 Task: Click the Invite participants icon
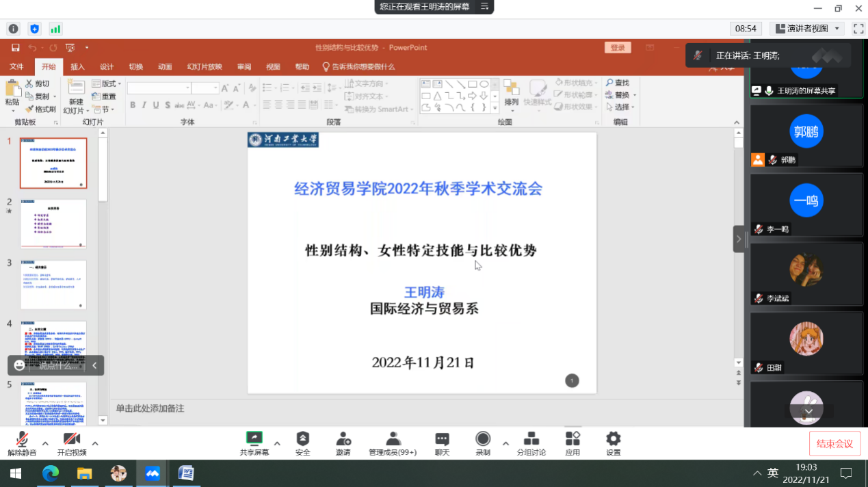(343, 439)
